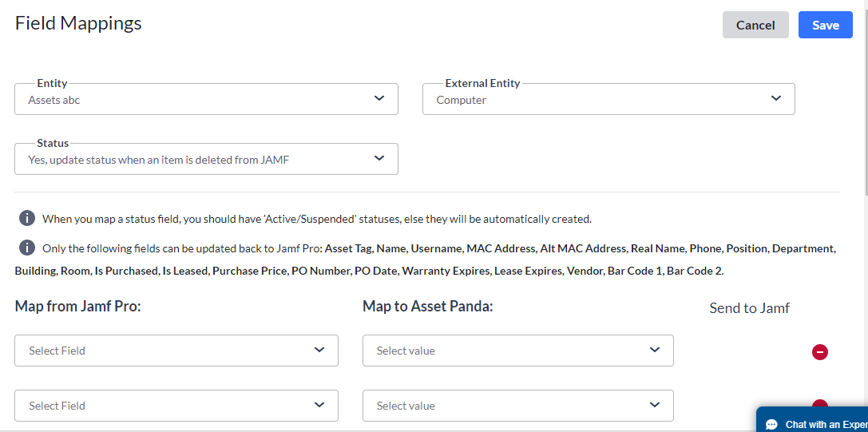868x432 pixels.
Task: Expand the External Entity dropdown set to Computer
Action: pos(608,100)
